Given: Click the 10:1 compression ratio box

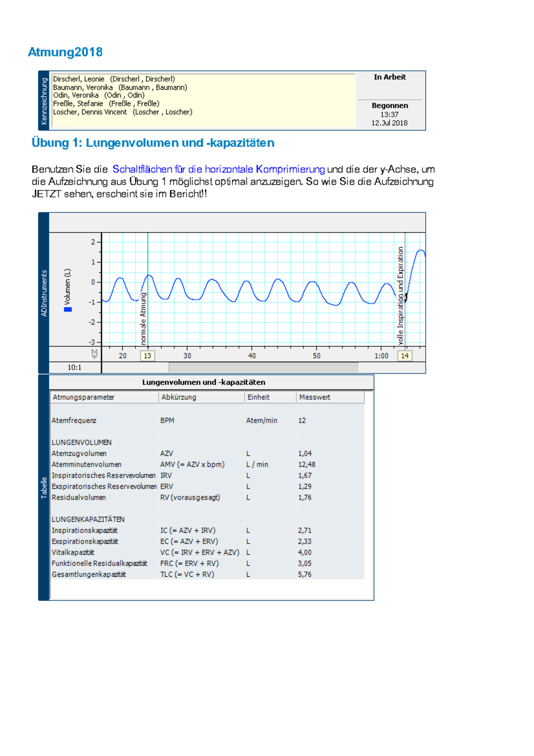Looking at the screenshot, I should [75, 368].
